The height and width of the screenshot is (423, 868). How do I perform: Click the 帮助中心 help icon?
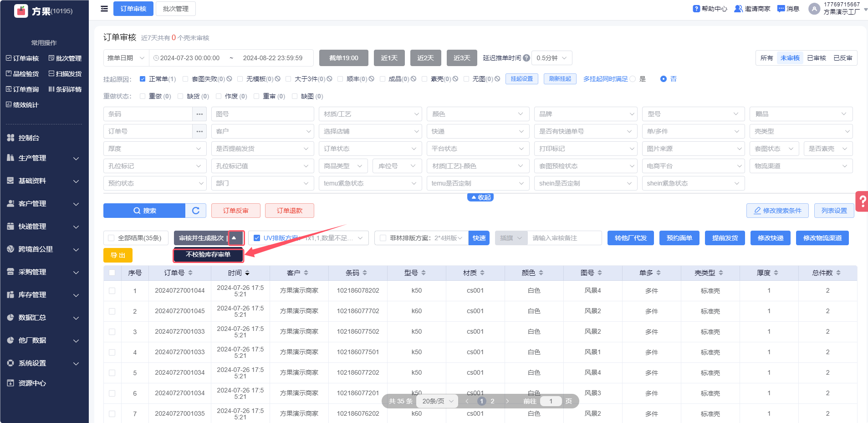coord(696,9)
